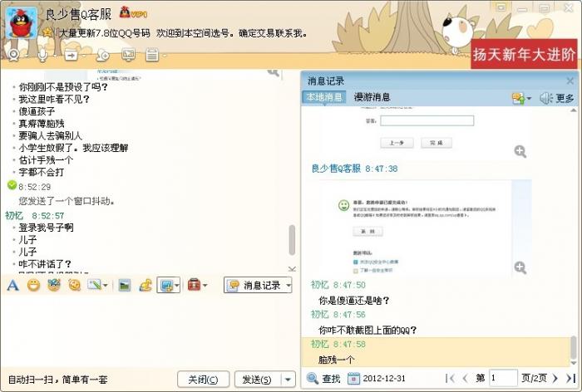Expand the 消息记录 button dropdown arrow
Viewport: 582px width, 392px height.
(x=289, y=286)
